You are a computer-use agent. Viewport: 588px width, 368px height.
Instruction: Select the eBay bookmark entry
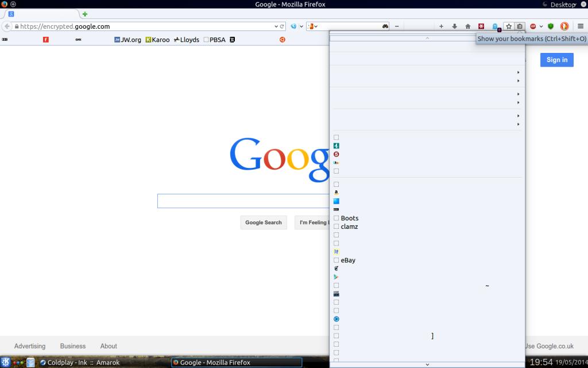click(348, 260)
